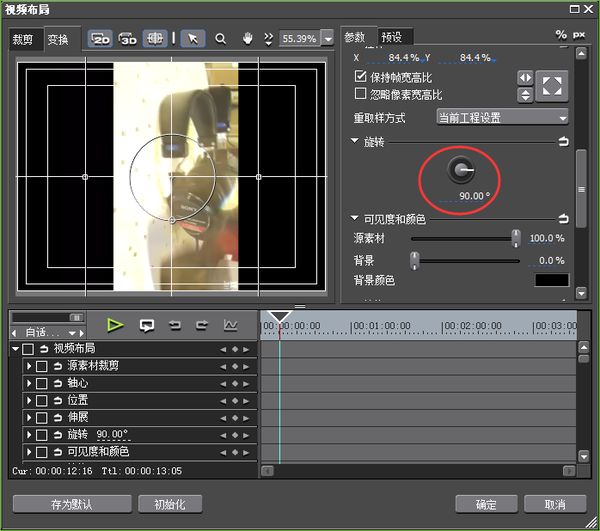
Task: Enable keyframes for 视频布局 checkbox
Action: (28, 349)
